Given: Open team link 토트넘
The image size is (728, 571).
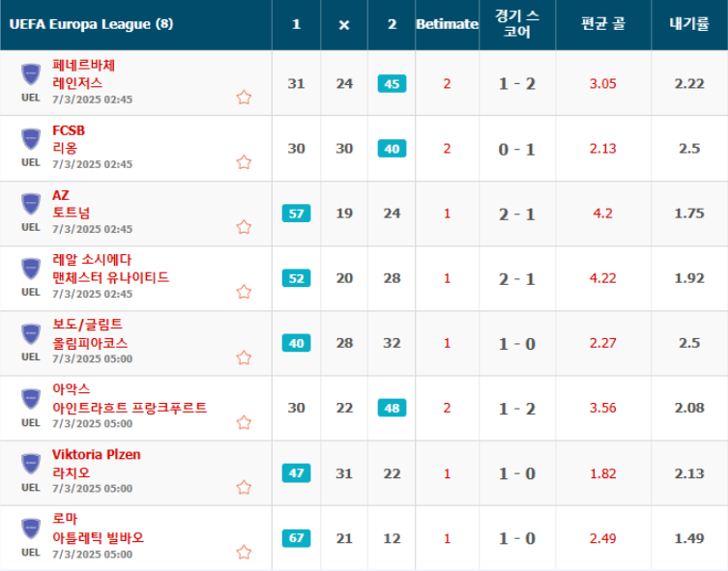Looking at the screenshot, I should (71, 213).
